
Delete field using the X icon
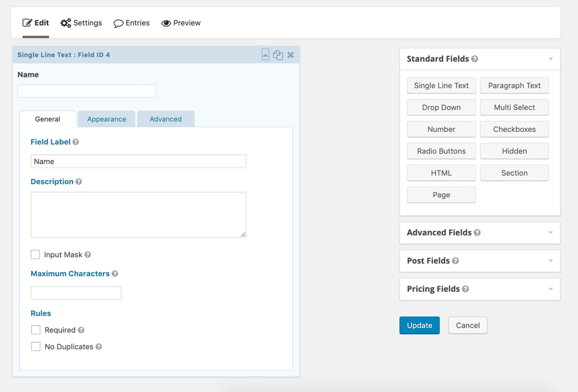coord(291,55)
